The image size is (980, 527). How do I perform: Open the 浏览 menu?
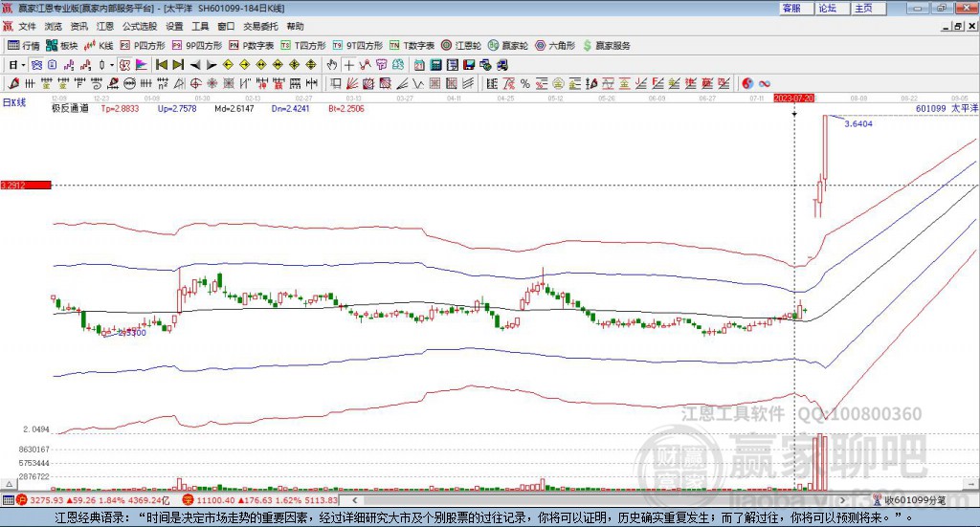54,26
